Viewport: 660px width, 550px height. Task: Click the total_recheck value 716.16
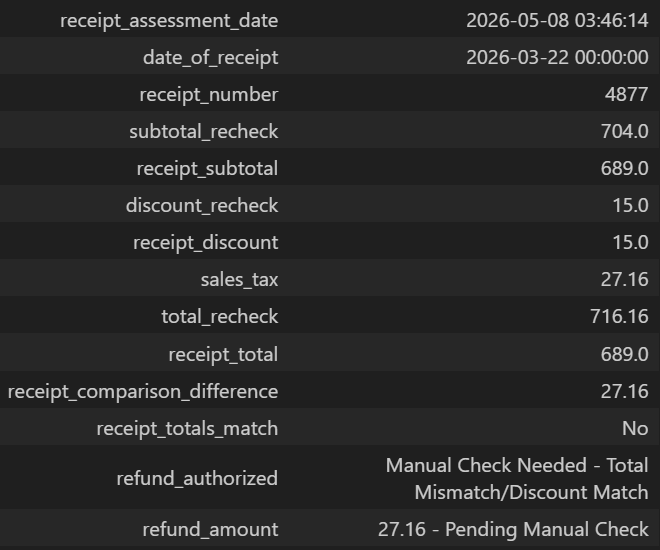pyautogui.click(x=619, y=317)
